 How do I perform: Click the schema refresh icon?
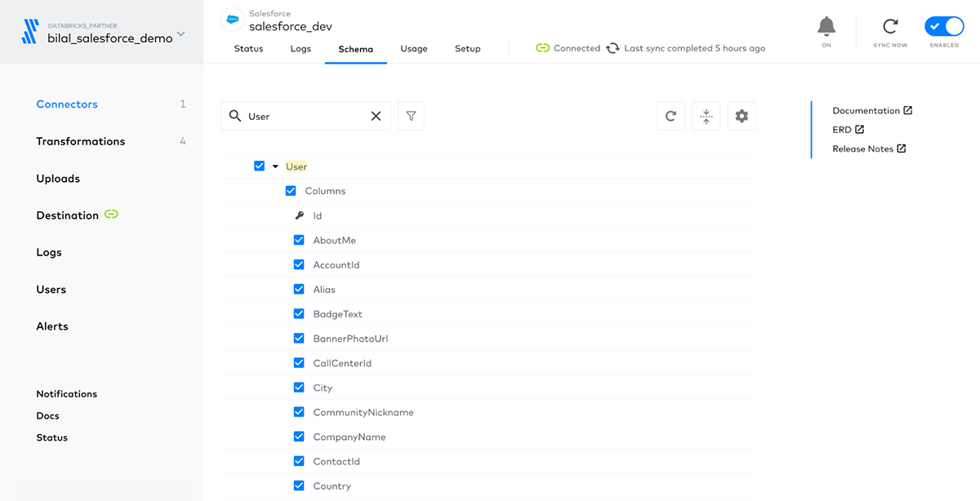(670, 117)
